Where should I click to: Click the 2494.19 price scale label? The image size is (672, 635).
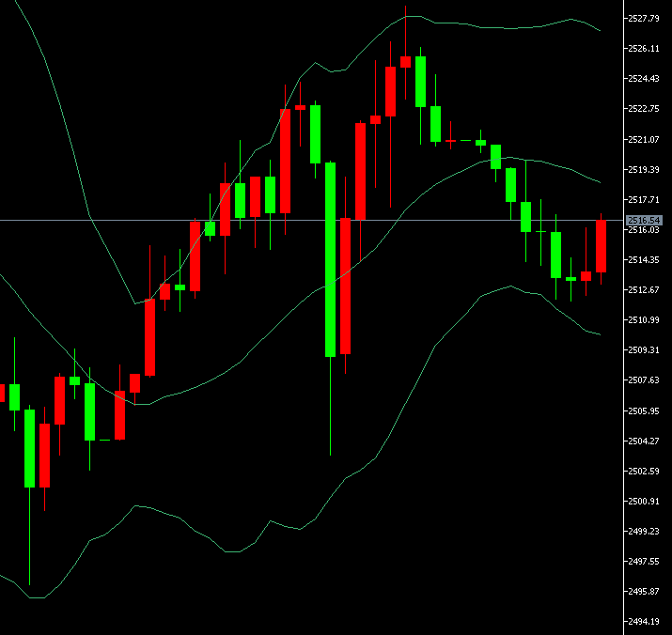pos(644,621)
